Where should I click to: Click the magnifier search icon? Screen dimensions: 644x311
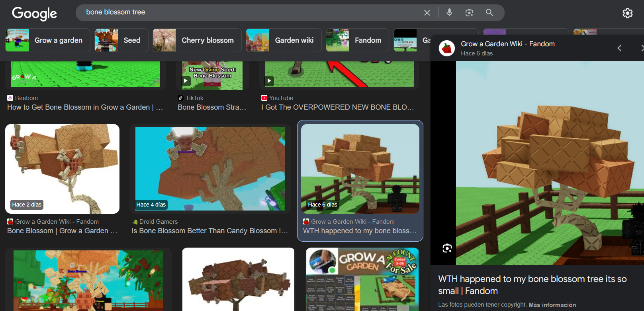tap(489, 12)
